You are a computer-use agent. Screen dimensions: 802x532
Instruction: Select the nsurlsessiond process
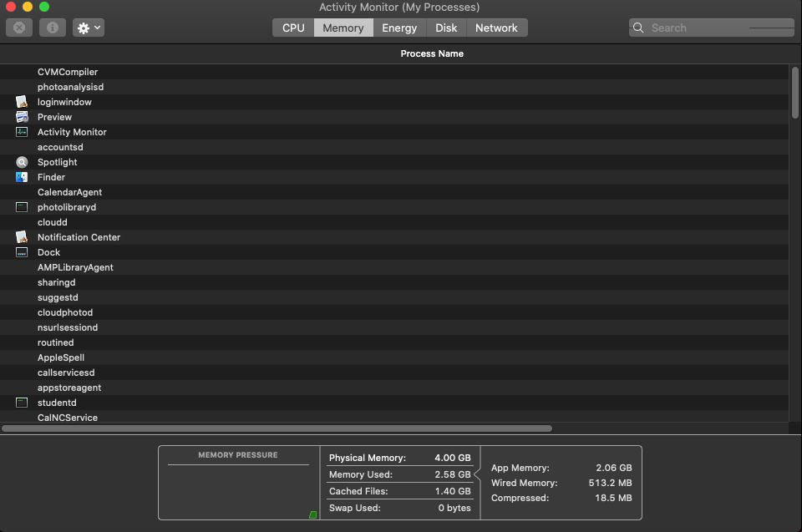393,327
